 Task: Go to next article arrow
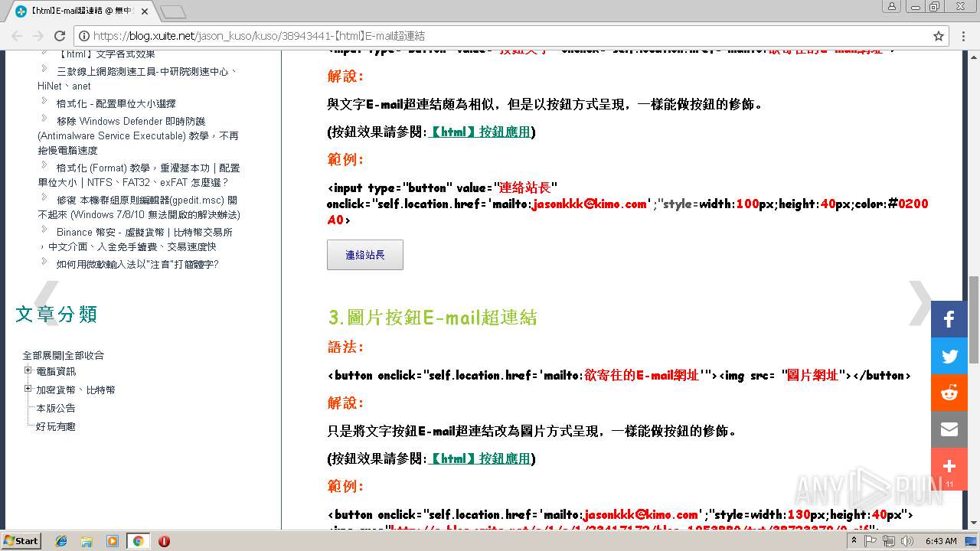coord(920,303)
